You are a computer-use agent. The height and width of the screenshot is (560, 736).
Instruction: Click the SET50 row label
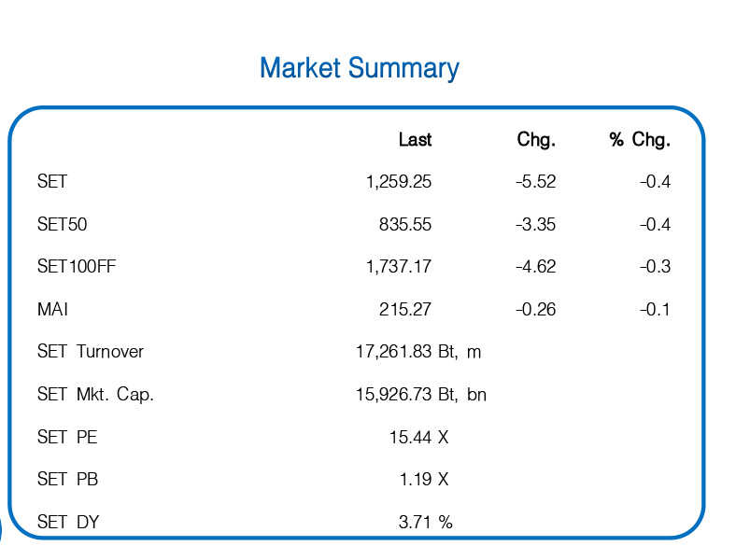tap(63, 225)
